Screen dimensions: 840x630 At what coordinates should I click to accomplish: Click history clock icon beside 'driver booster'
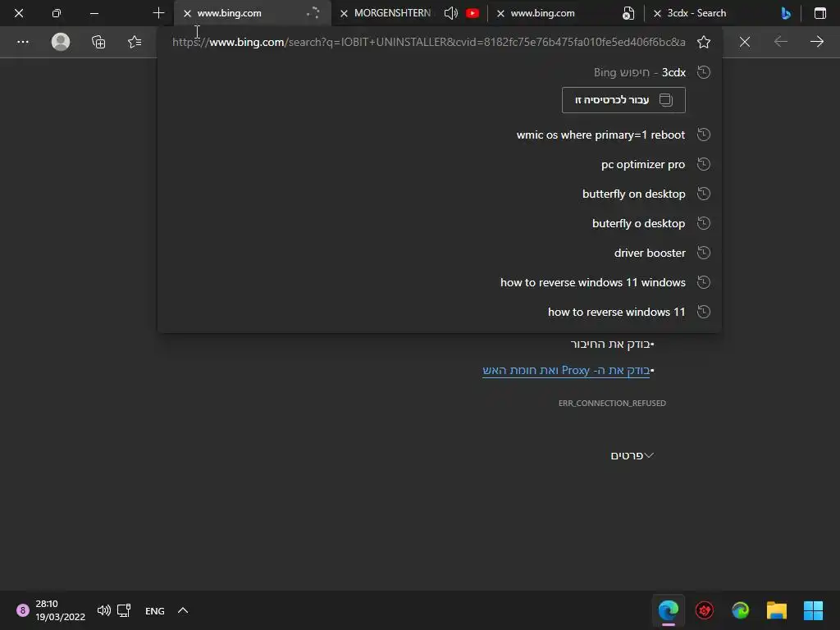point(703,253)
